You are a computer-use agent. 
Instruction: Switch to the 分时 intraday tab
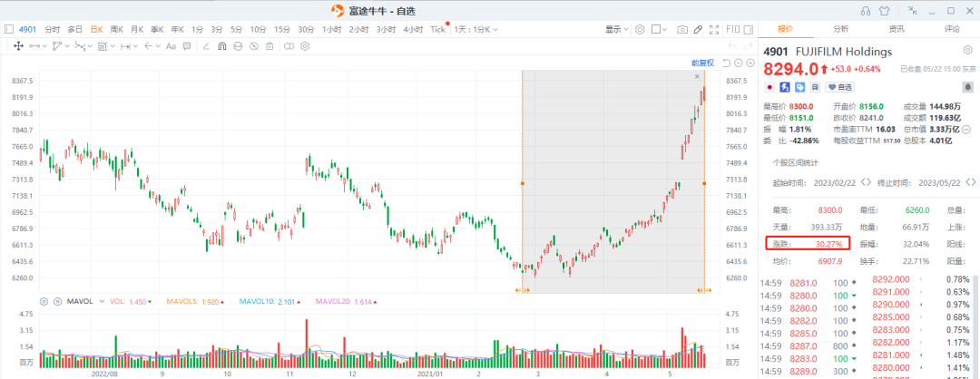tap(53, 29)
